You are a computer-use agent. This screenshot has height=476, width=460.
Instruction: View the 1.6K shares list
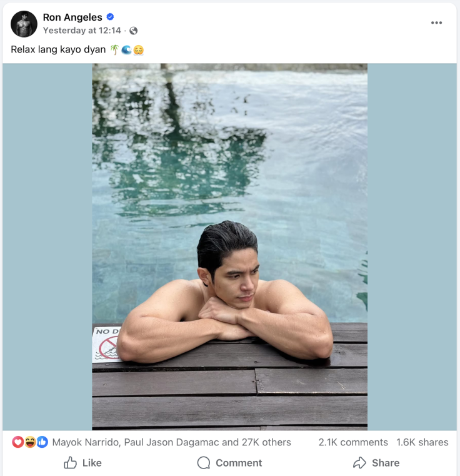[422, 442]
